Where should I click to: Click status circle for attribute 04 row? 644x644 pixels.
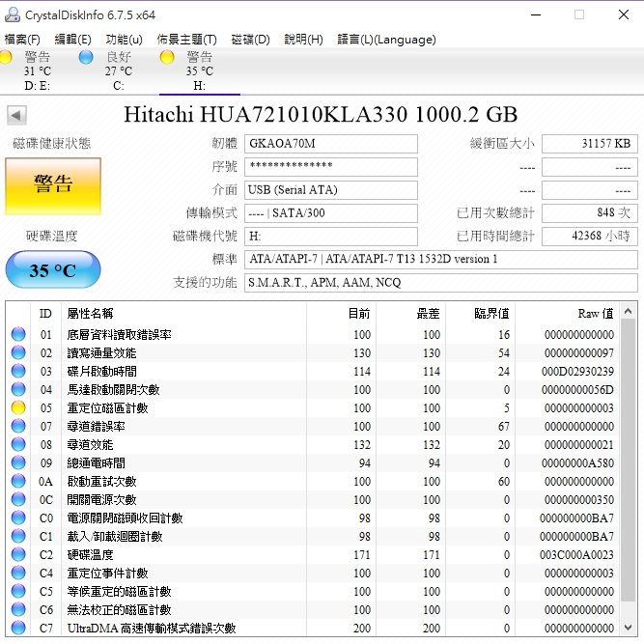[x=18, y=389]
